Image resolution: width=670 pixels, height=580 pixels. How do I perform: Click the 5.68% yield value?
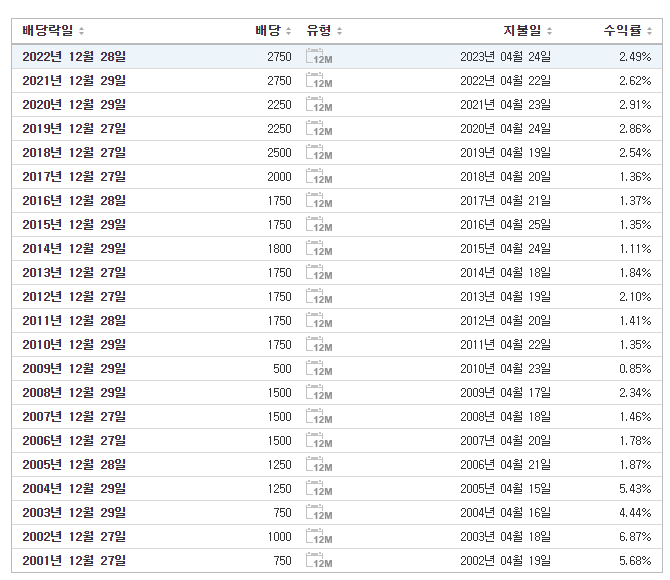(x=635, y=561)
